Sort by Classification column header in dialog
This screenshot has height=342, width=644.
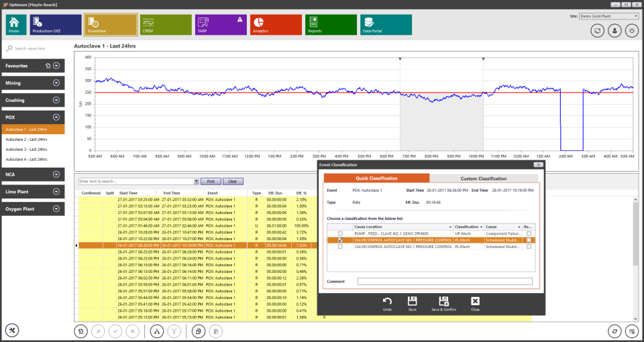point(469,227)
